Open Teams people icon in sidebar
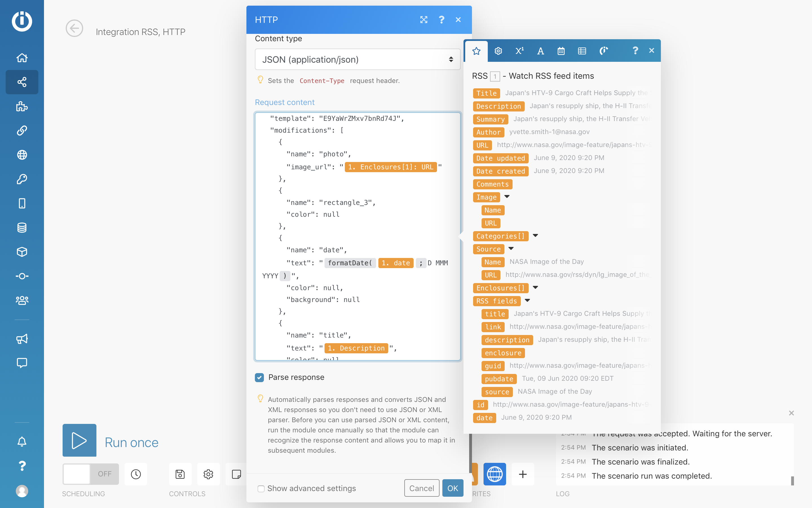 (x=22, y=300)
